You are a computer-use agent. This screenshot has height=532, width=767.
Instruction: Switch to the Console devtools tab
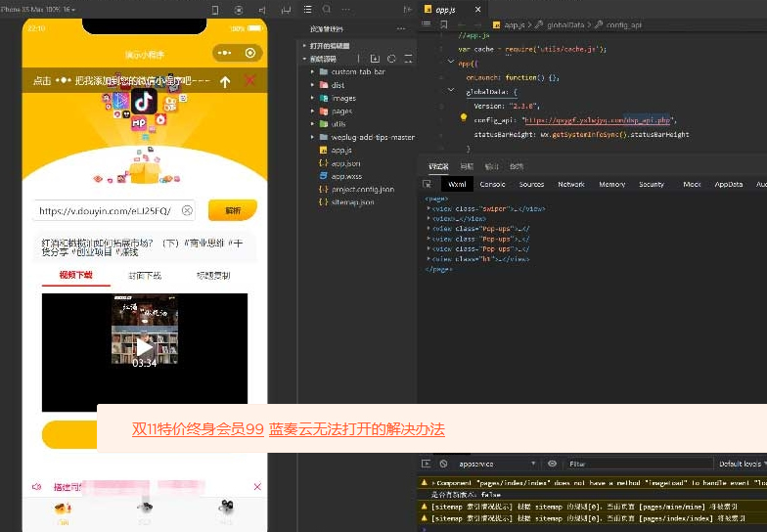coord(492,184)
